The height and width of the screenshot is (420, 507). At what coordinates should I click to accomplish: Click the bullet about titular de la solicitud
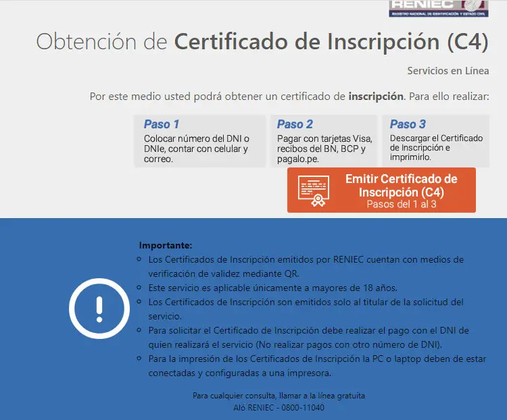click(x=306, y=309)
